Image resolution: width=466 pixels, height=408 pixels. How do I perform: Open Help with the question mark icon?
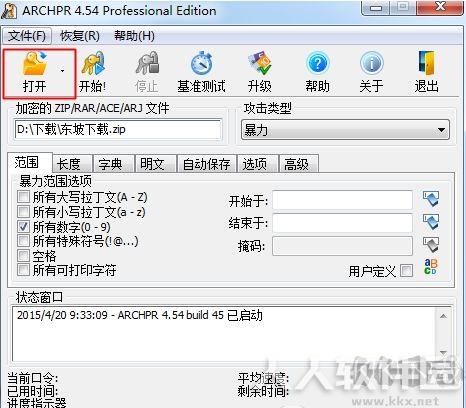point(317,63)
